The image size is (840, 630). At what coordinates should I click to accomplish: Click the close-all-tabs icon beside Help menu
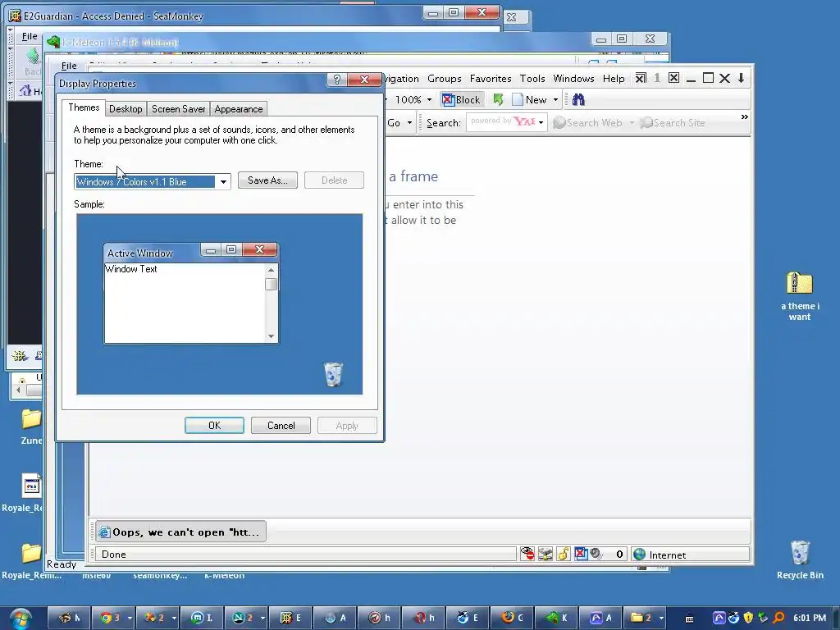click(x=640, y=78)
